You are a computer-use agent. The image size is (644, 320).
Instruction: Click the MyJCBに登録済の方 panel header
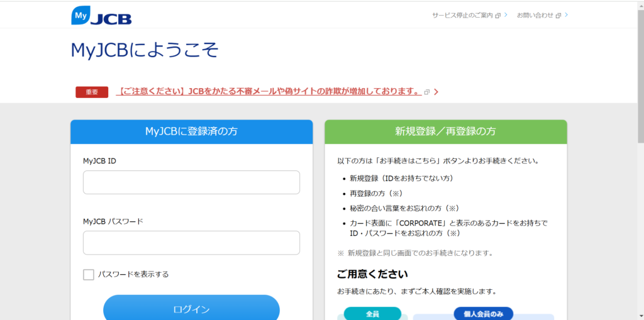pos(191,132)
